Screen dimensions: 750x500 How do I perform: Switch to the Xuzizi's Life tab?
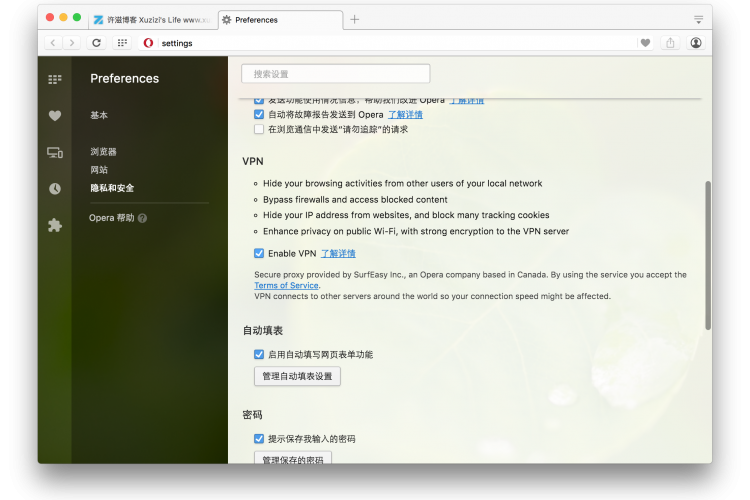pos(153,20)
